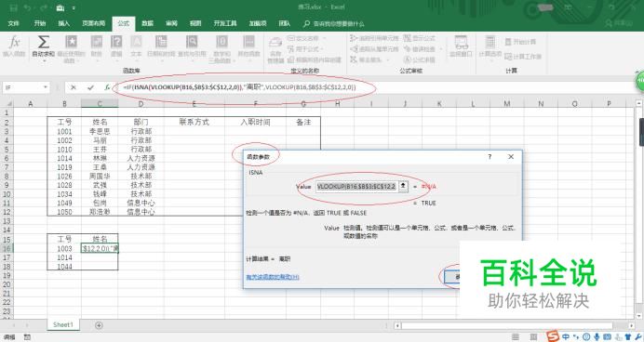The image size is (644, 342).
Task: Toggle 显示公式 Show Formulas
Action: [420, 38]
